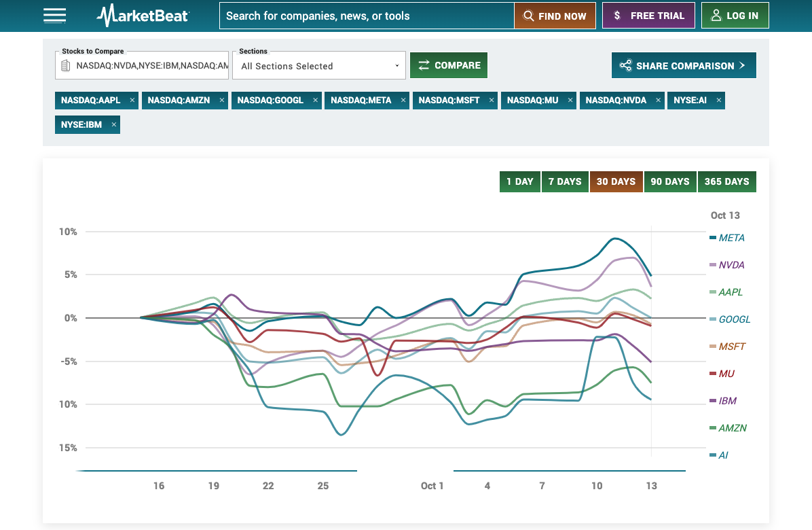Remove the NASDAQ:AAPL tag with its x icon
The image size is (812, 530).
pyautogui.click(x=132, y=100)
